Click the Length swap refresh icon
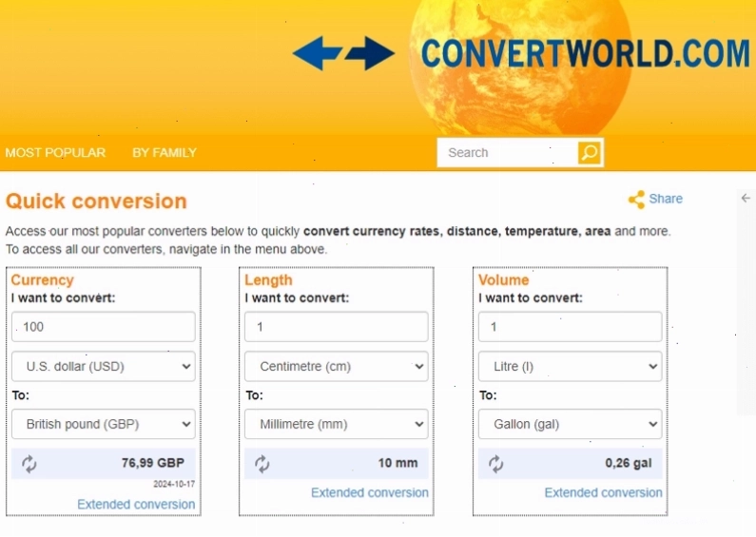This screenshot has width=756, height=537. [262, 464]
